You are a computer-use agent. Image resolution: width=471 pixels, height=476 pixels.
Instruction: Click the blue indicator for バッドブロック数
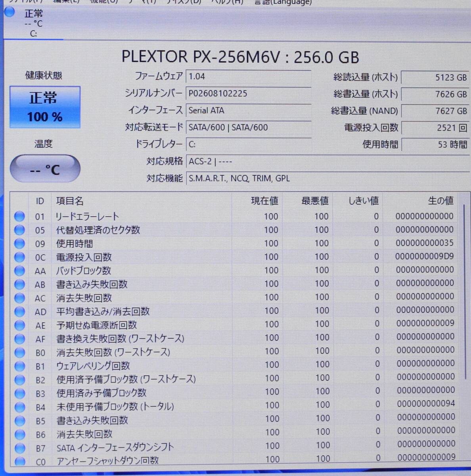19,271
